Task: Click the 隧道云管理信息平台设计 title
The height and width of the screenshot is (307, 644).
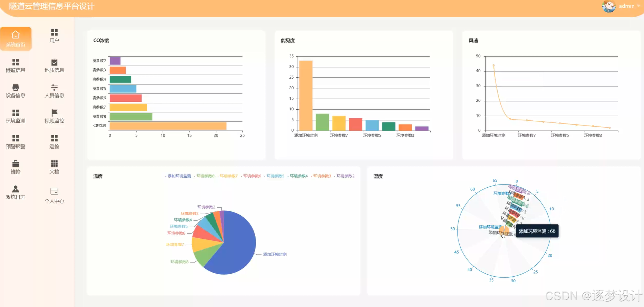Action: point(52,6)
